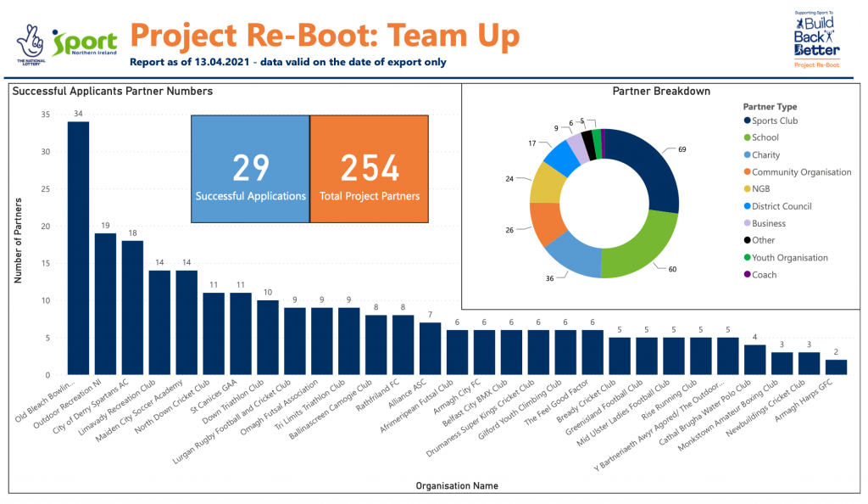Image resolution: width=868 pixels, height=504 pixels.
Task: Click the Rathfriland FC bar
Action: pos(403,345)
